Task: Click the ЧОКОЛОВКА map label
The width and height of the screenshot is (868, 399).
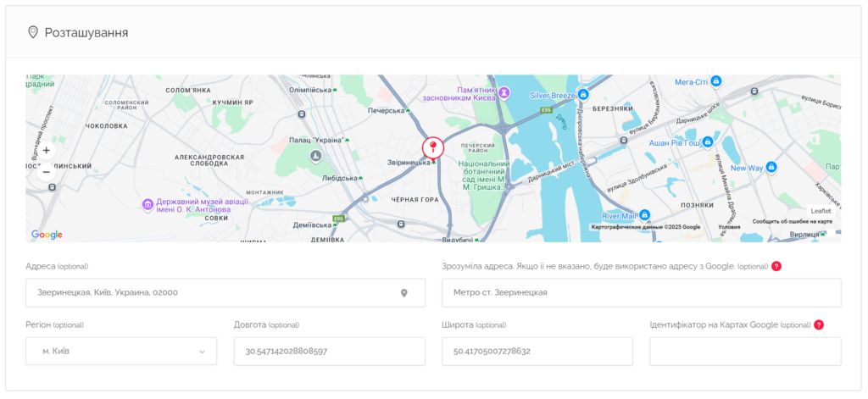Action: click(x=107, y=126)
